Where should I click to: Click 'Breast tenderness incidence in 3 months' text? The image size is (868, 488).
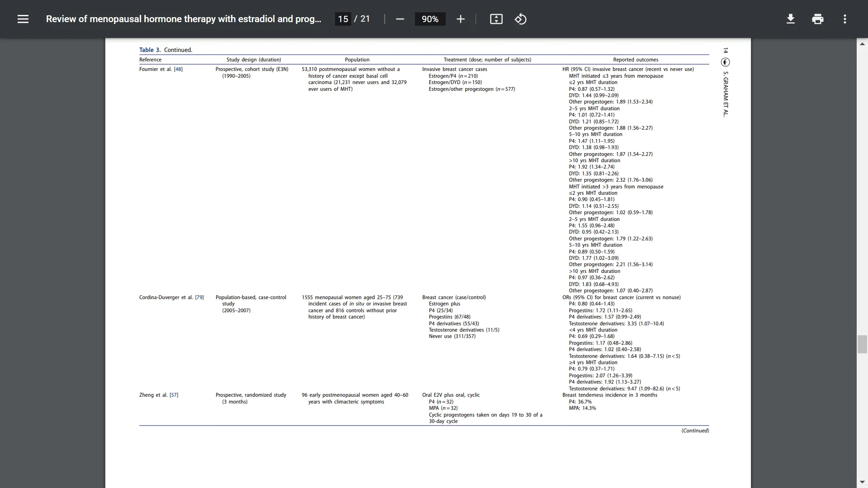(x=610, y=395)
